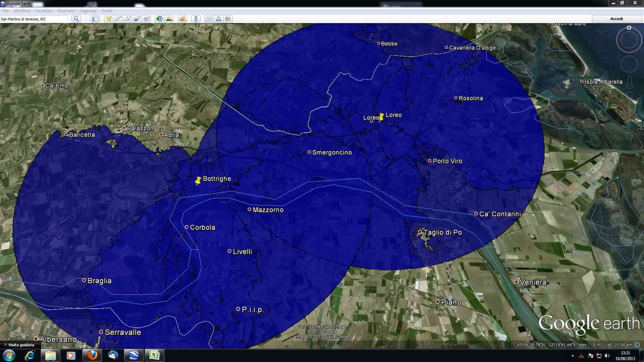
Task: Open the planet selector dropdown
Action: (182, 19)
